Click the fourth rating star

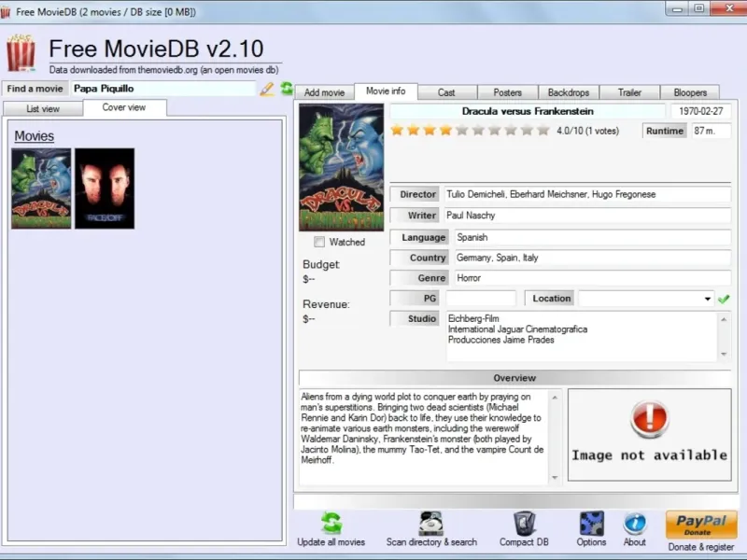(x=445, y=130)
